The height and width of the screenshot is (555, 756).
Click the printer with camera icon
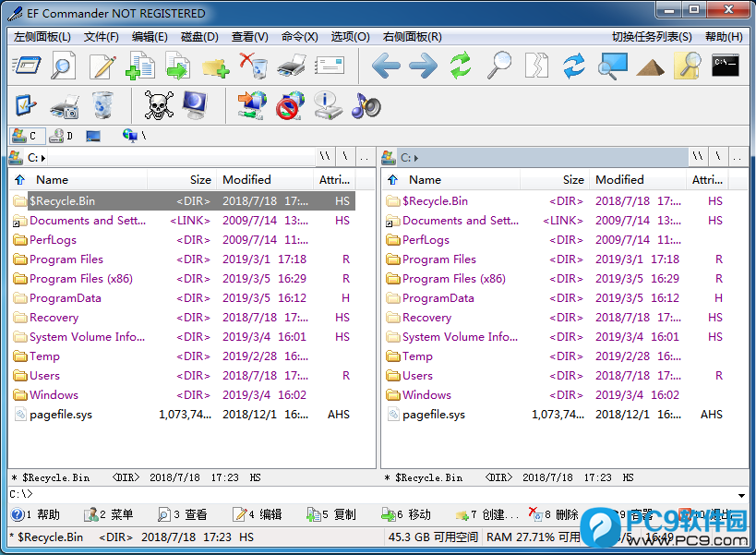tap(64, 106)
